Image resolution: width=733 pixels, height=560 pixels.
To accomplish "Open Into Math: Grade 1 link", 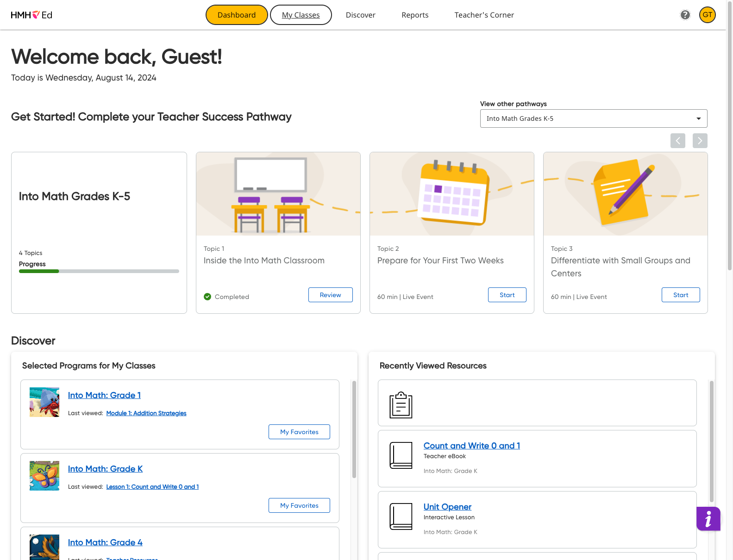I will coord(104,395).
